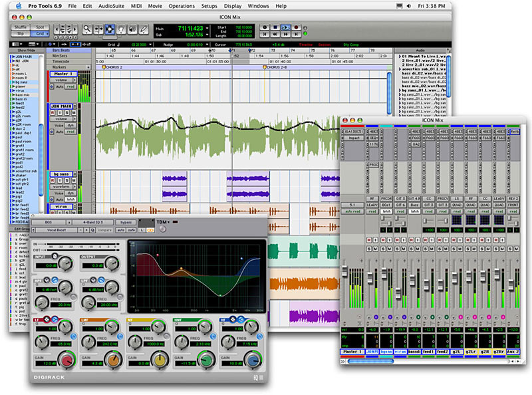Click the Spot edit mode button

[40, 27]
